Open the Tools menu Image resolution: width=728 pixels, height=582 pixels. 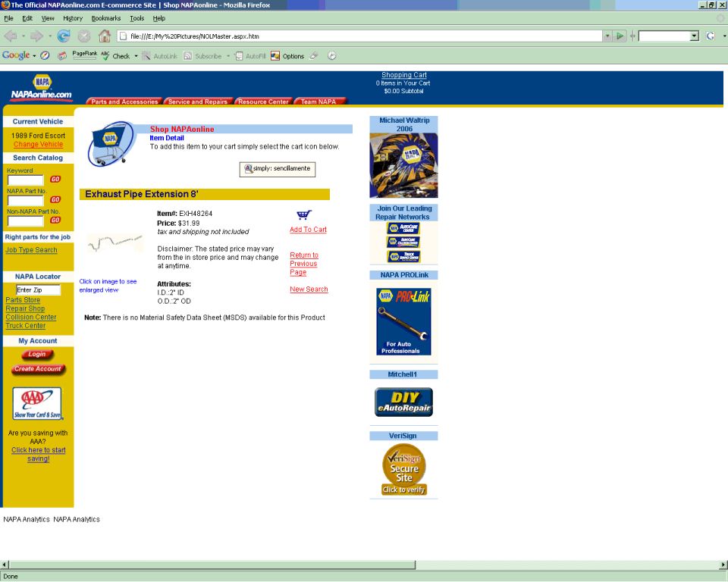pos(137,18)
